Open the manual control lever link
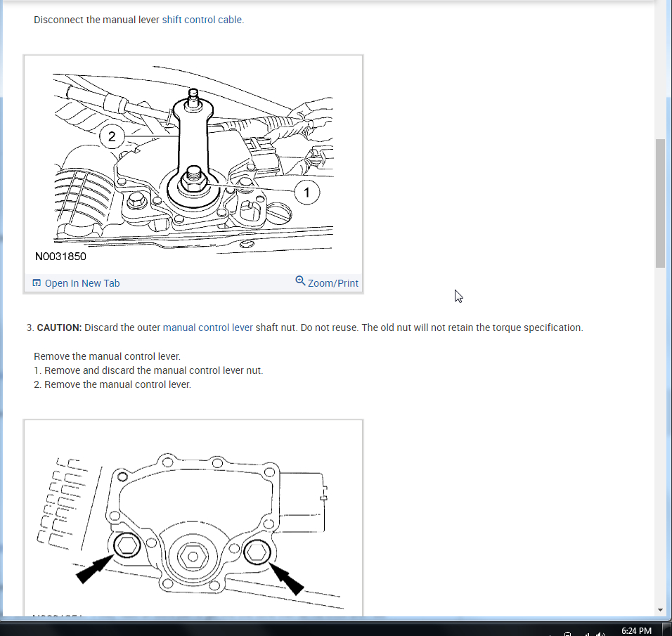Screen dimensions: 672x636 click(208, 327)
